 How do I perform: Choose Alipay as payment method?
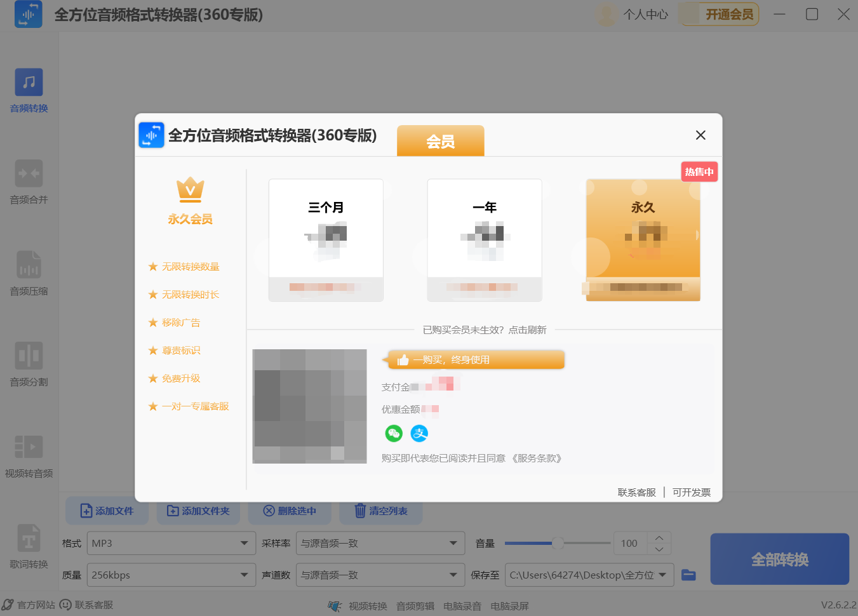click(x=419, y=433)
